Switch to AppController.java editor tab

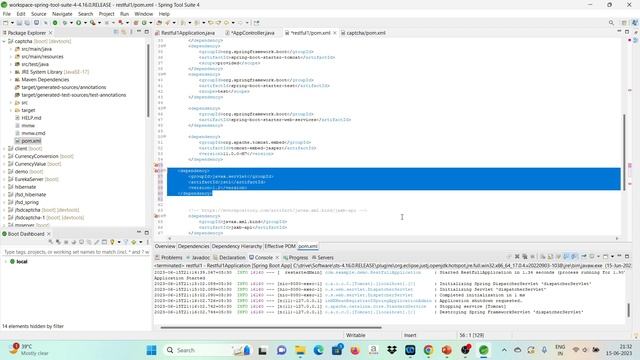[250, 33]
